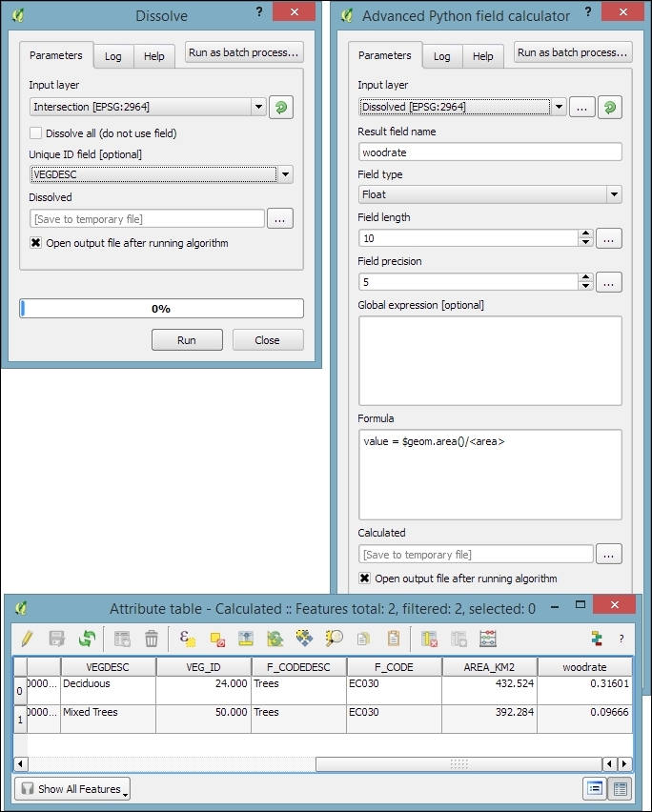The width and height of the screenshot is (652, 812).
Task: Move selection to top icon
Action: click(246, 639)
